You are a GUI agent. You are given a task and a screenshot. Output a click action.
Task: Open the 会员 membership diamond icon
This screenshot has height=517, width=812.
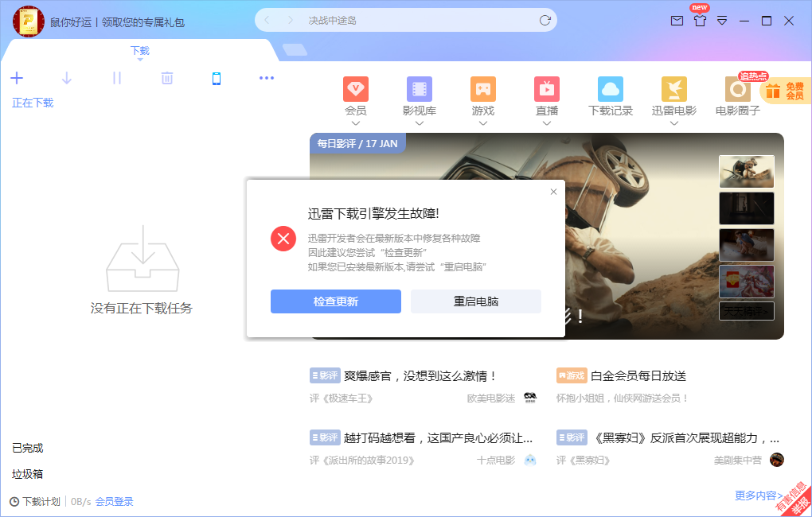(355, 88)
